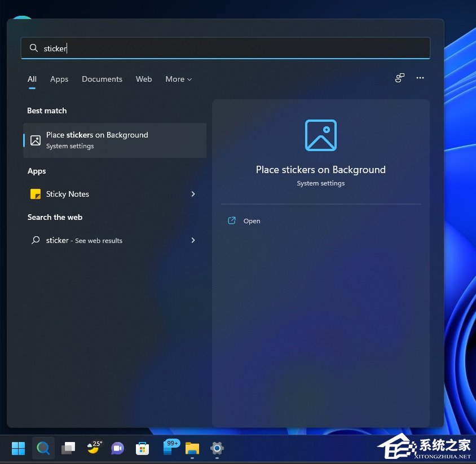The image size is (476, 464).
Task: Open File Explorer from the taskbar
Action: point(192,448)
